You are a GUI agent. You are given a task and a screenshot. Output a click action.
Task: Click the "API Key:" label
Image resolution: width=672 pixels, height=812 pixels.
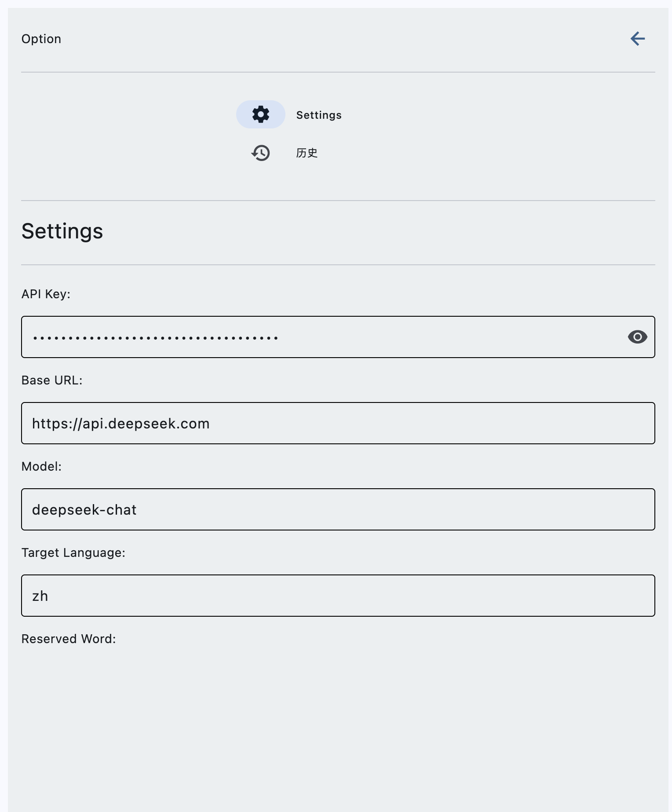pyautogui.click(x=46, y=294)
